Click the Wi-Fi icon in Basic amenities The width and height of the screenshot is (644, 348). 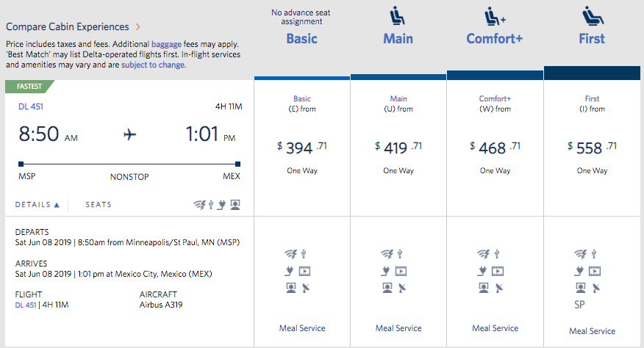coord(290,253)
